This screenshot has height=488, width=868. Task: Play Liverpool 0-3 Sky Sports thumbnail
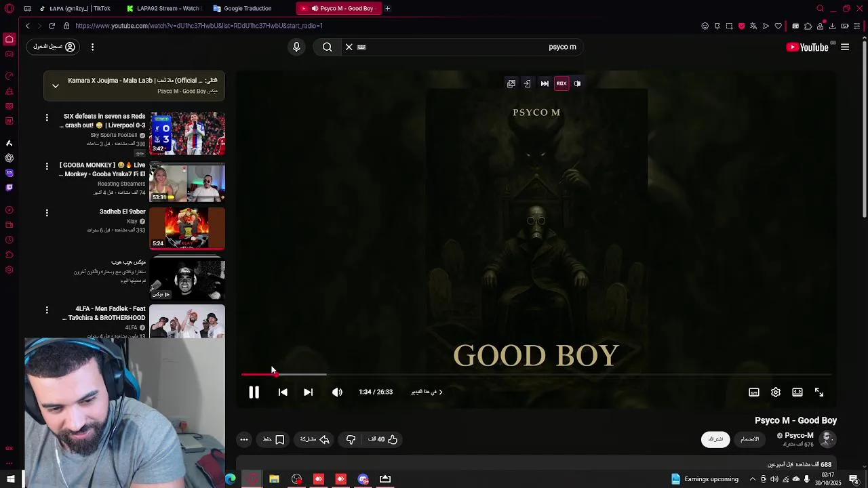187,134
